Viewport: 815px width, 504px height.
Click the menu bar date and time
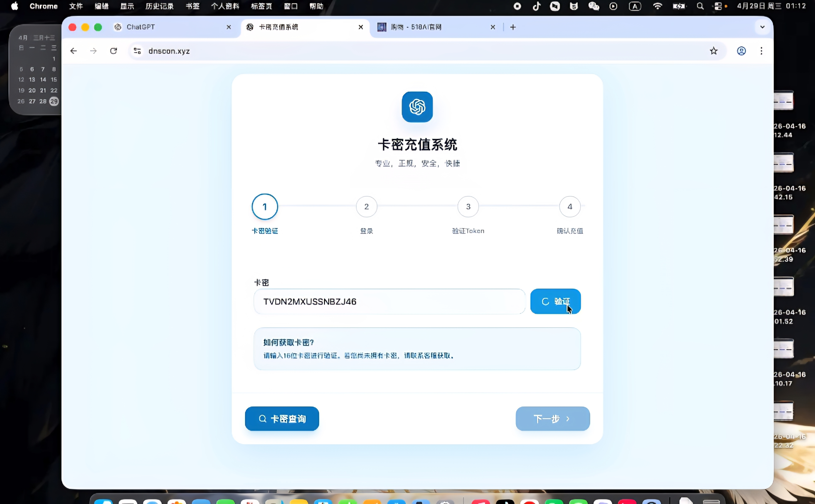(771, 6)
